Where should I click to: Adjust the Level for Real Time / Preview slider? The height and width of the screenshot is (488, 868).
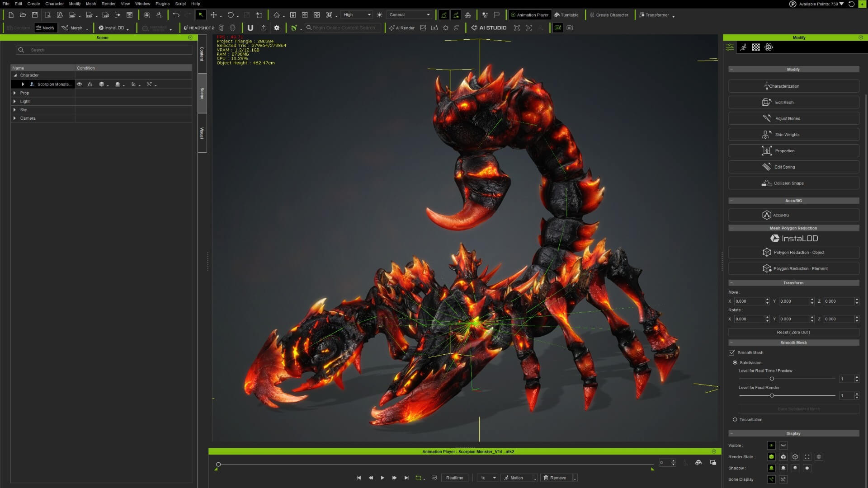click(x=772, y=379)
